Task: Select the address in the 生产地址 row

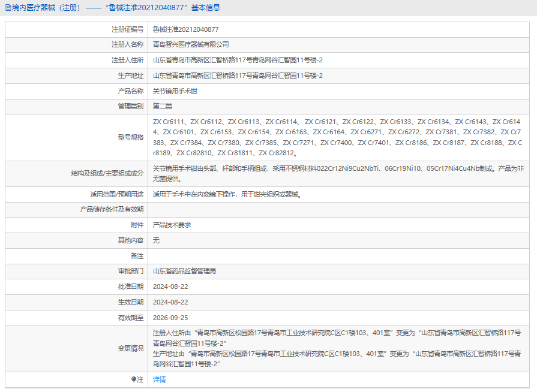Action: tap(238, 76)
